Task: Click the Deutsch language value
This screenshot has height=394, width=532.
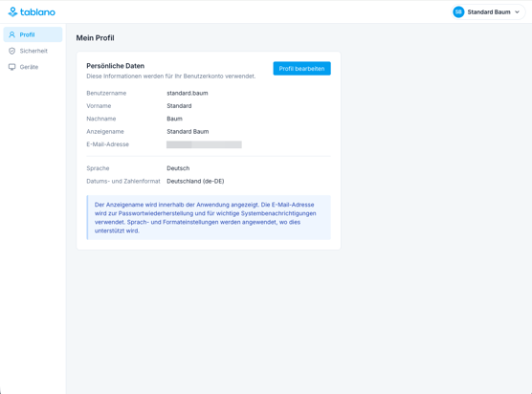Action: [178, 168]
